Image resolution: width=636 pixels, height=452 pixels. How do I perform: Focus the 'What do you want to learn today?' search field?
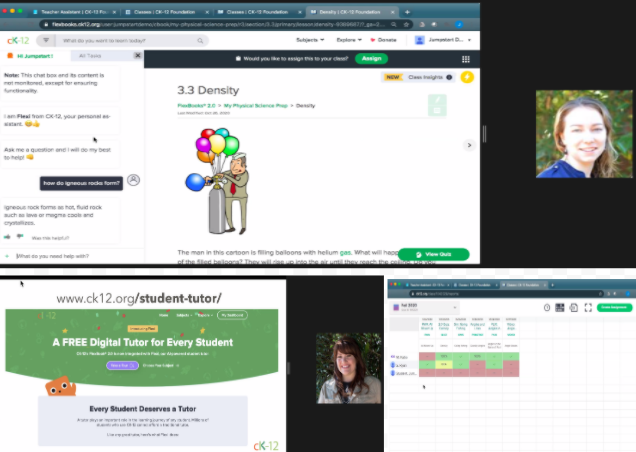(129, 41)
